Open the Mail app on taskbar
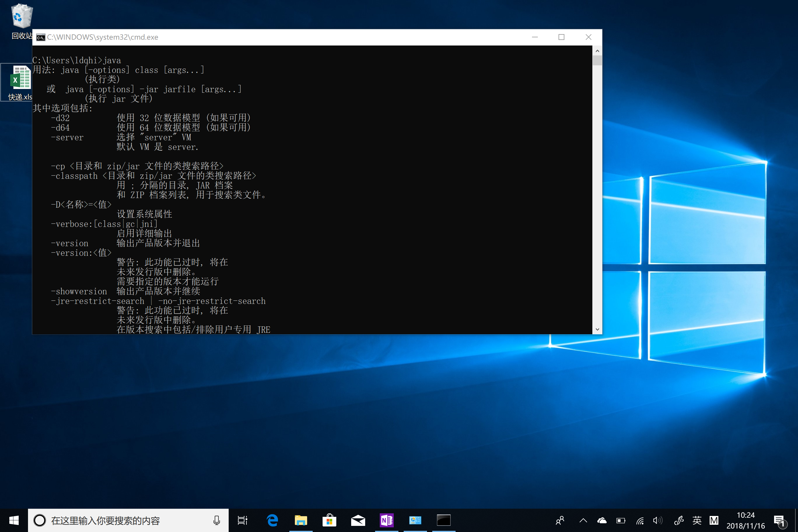 [358, 520]
